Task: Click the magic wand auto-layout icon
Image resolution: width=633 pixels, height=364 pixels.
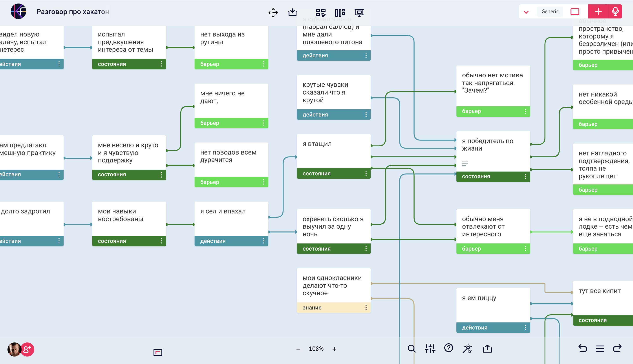Action: pyautogui.click(x=467, y=348)
